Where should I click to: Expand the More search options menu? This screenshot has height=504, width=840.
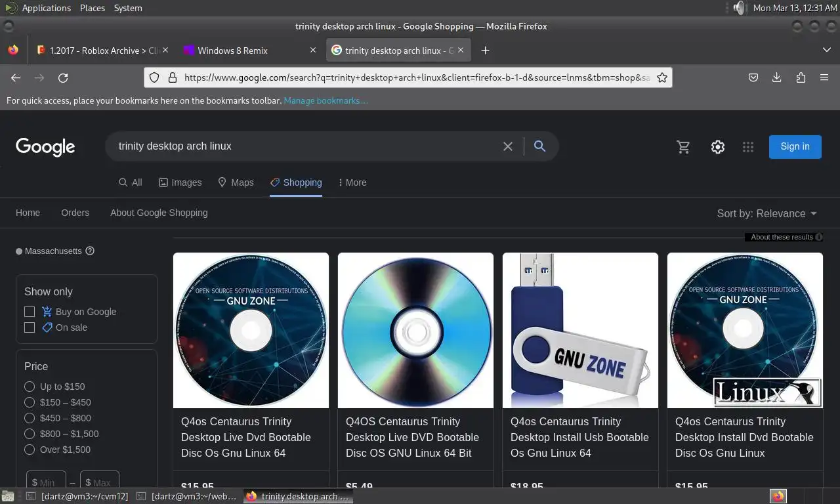[352, 182]
